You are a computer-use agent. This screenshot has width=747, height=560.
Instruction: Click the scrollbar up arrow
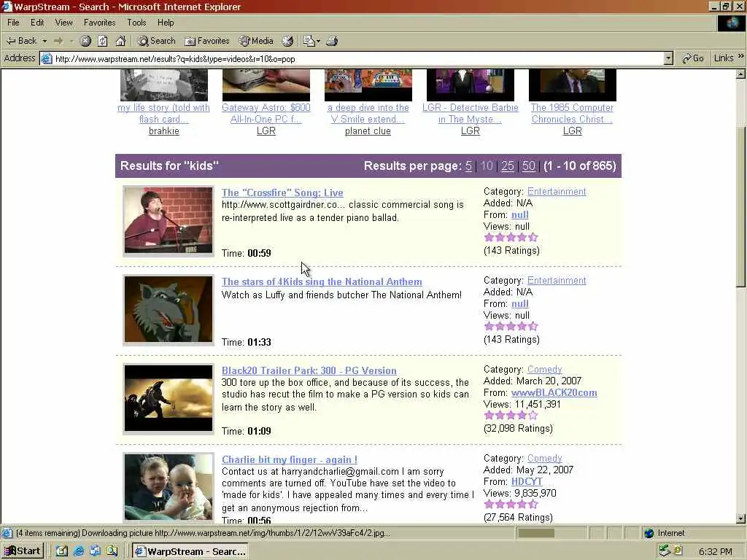[x=741, y=74]
